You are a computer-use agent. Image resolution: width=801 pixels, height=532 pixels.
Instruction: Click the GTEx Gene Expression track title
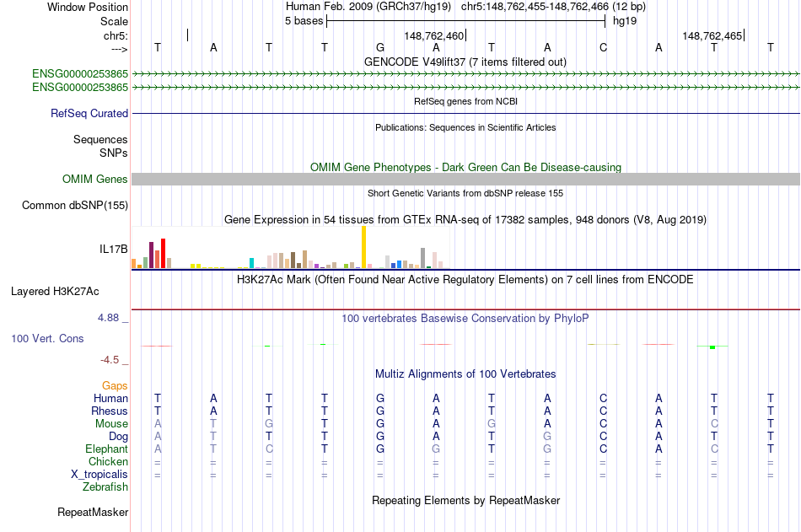pyautogui.click(x=465, y=220)
